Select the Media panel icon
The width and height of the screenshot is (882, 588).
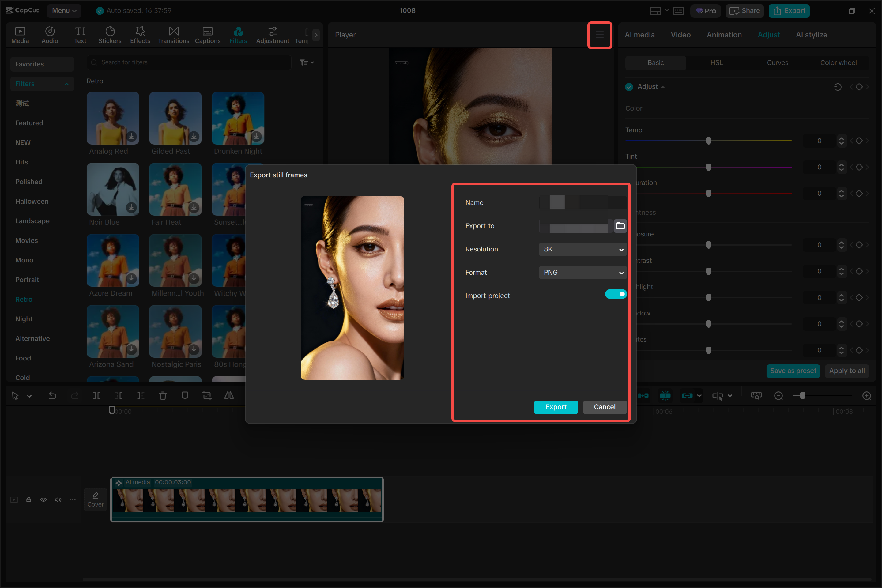pos(20,35)
